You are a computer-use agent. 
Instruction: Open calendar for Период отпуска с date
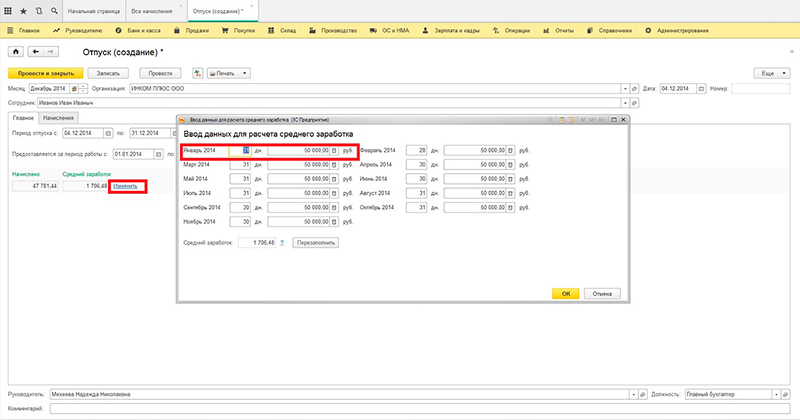108,133
